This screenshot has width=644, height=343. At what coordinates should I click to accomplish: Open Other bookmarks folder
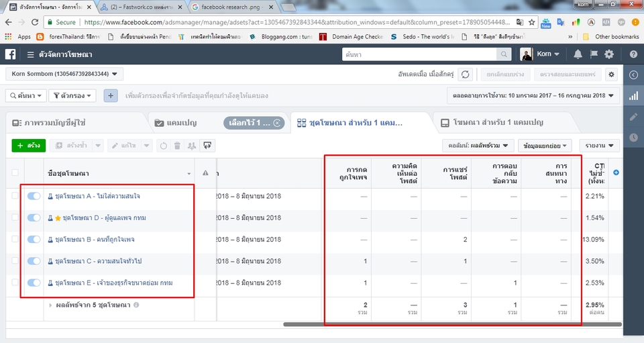[612, 36]
